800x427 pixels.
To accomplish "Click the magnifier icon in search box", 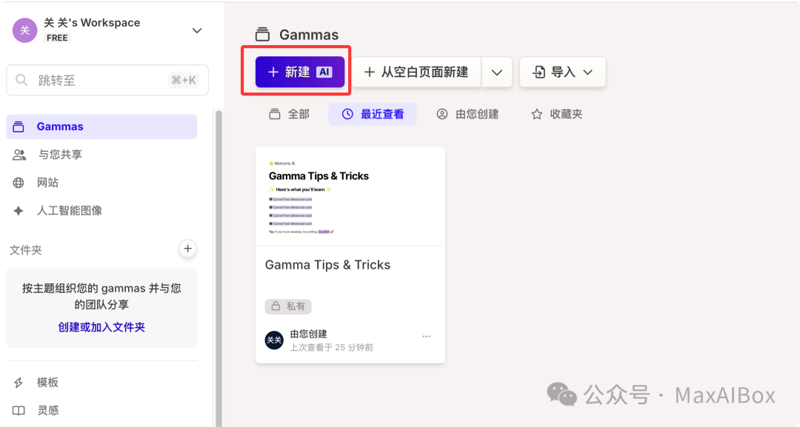I will [21, 80].
